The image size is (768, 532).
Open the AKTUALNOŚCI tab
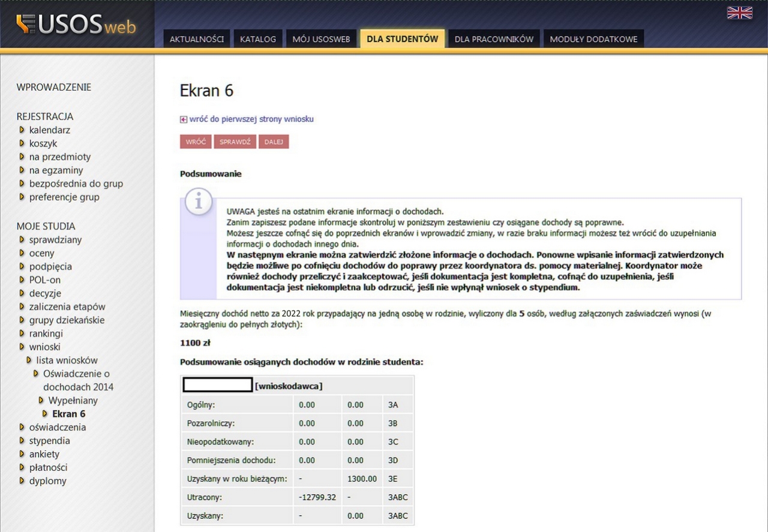pyautogui.click(x=197, y=39)
